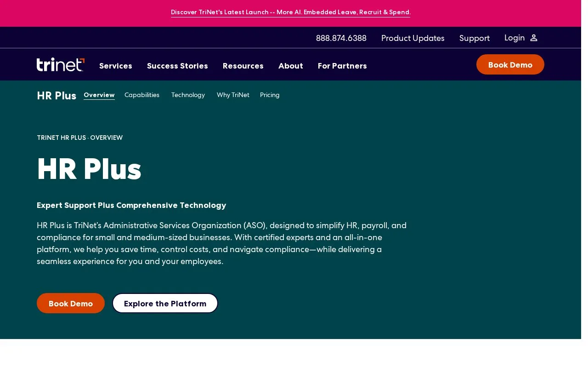Click Book Demo in the header

tap(510, 64)
